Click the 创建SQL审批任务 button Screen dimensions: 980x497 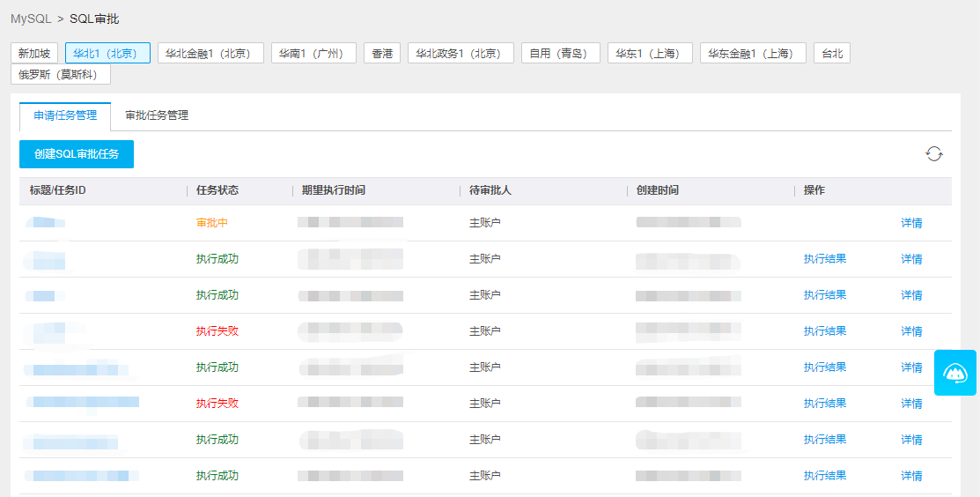[77, 154]
